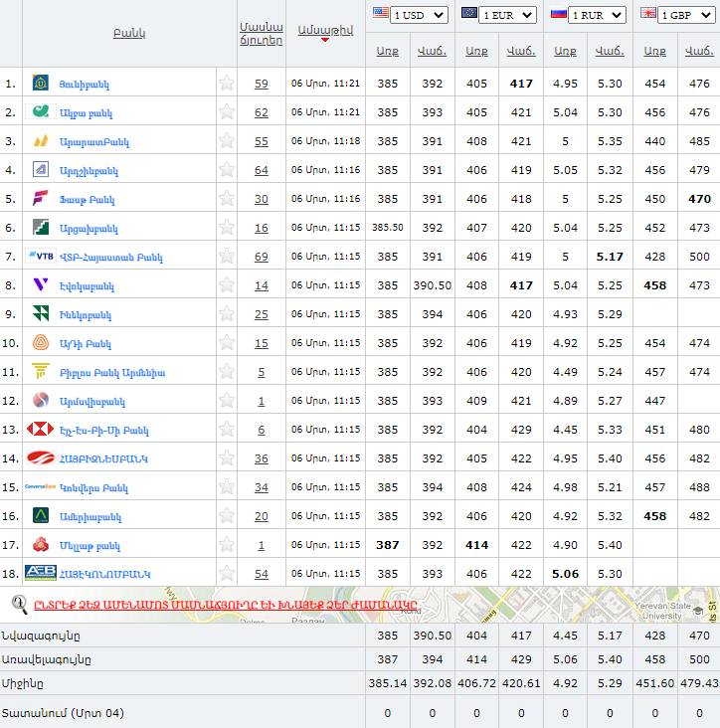This screenshot has width=720, height=728.
Task: Open the bank name link in row 2
Action: click(86, 113)
